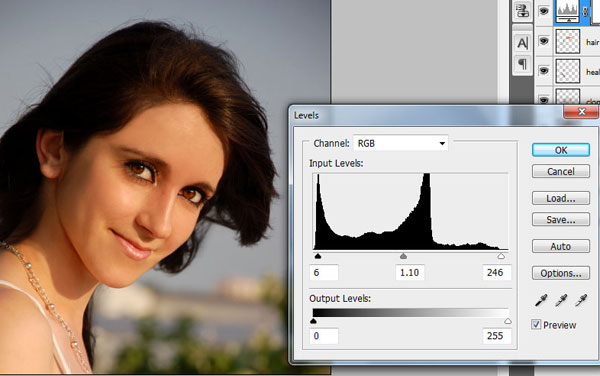This screenshot has height=376, width=600.
Task: Hide the Levels adjustment layer
Action: click(543, 11)
